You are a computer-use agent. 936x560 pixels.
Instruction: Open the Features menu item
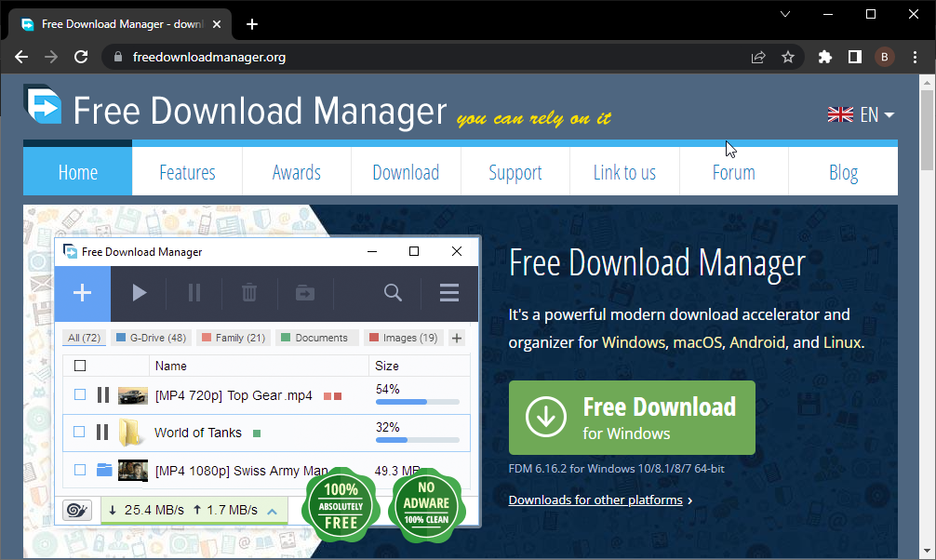[x=187, y=171]
